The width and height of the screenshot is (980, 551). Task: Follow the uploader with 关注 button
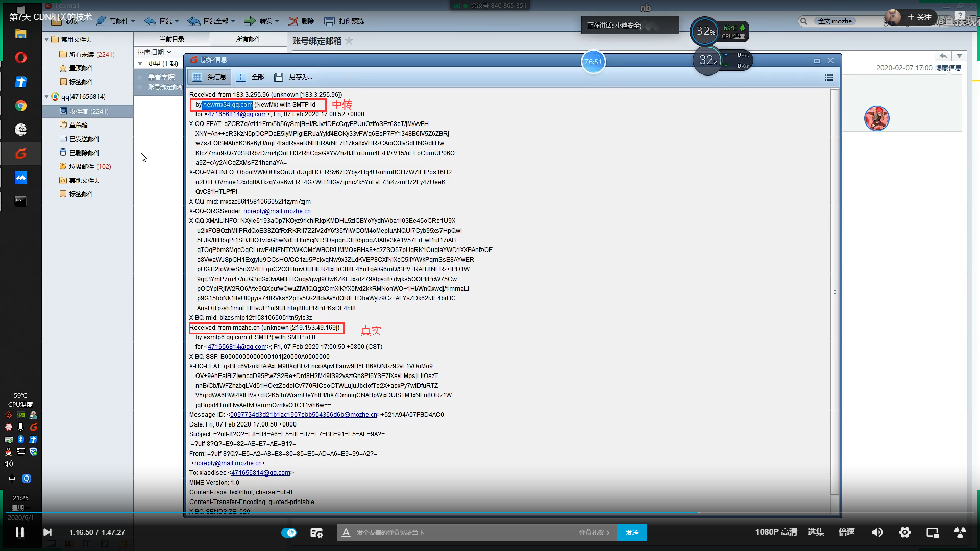[919, 17]
